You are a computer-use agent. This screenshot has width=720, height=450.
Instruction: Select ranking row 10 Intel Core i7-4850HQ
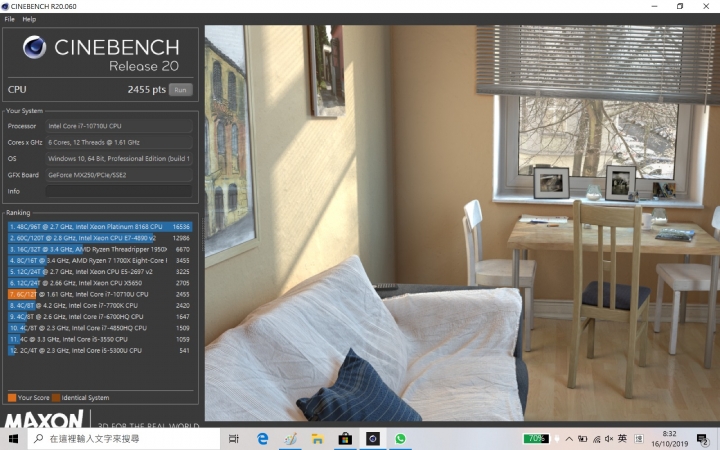pos(100,328)
